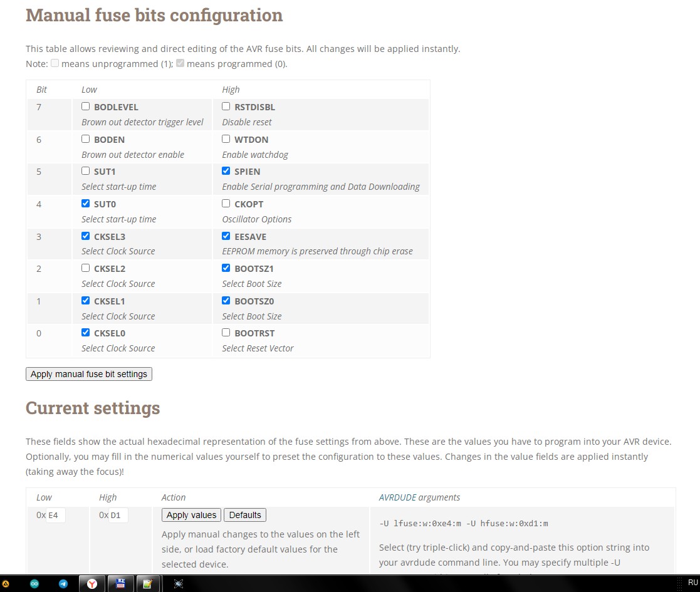Toggle the RSTDISBL disable reset checkbox

[226, 106]
